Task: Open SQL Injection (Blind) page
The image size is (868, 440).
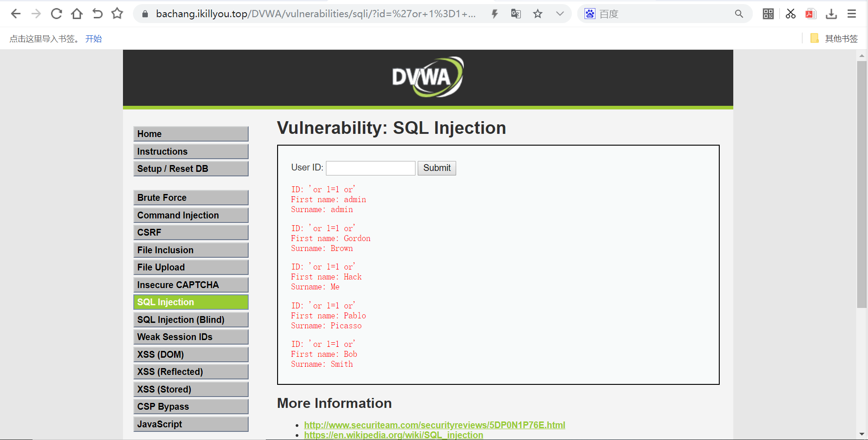Action: 191,320
